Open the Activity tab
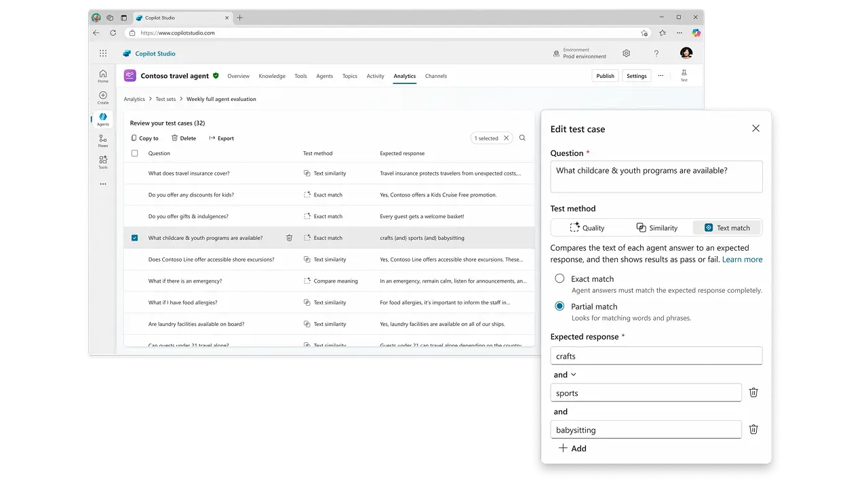868x488 pixels. [376, 76]
